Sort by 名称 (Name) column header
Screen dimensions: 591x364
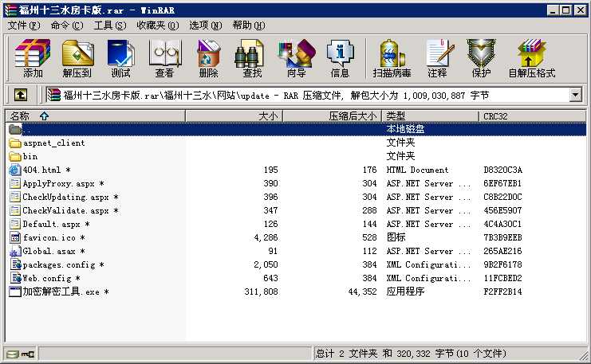coord(95,116)
